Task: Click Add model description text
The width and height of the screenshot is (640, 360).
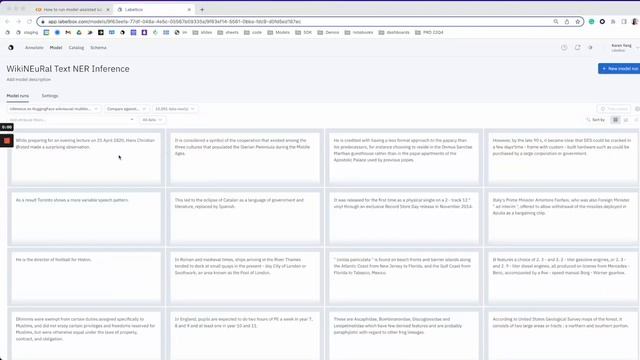Action: [29, 80]
